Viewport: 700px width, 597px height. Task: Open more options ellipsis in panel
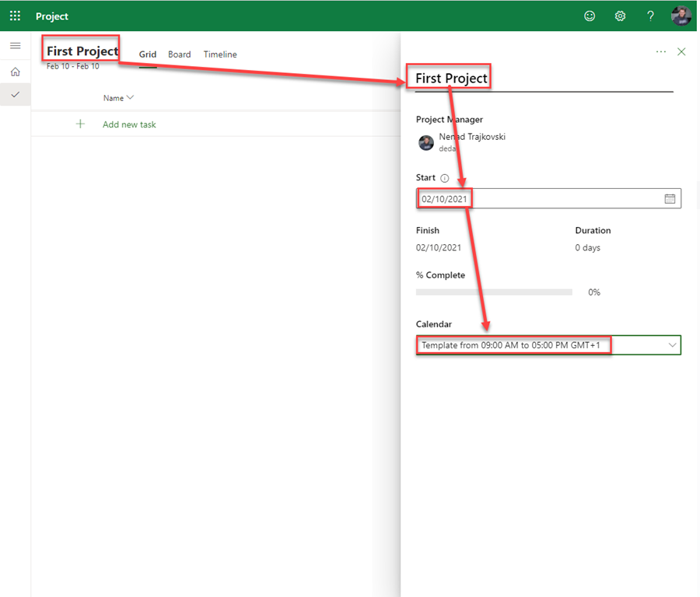[660, 51]
